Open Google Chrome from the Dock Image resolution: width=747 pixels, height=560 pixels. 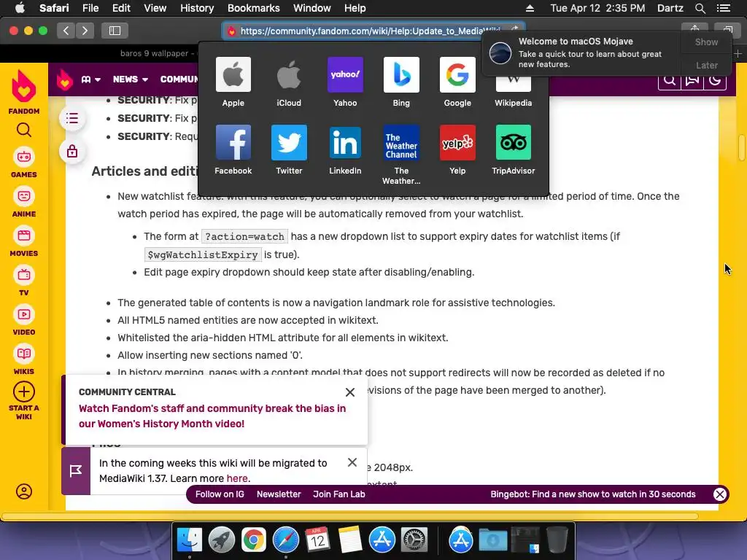(253, 540)
